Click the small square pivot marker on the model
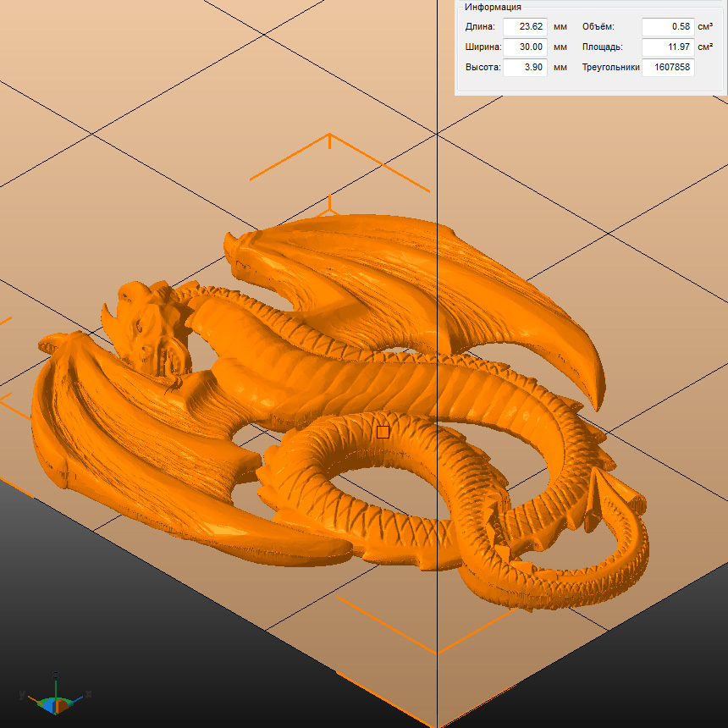This screenshot has width=728, height=728. [x=383, y=432]
